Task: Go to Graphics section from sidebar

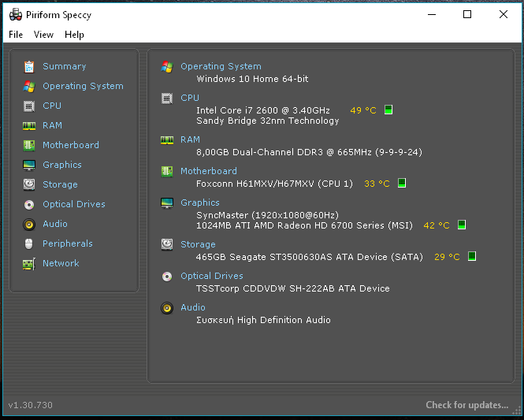Action: pos(62,165)
